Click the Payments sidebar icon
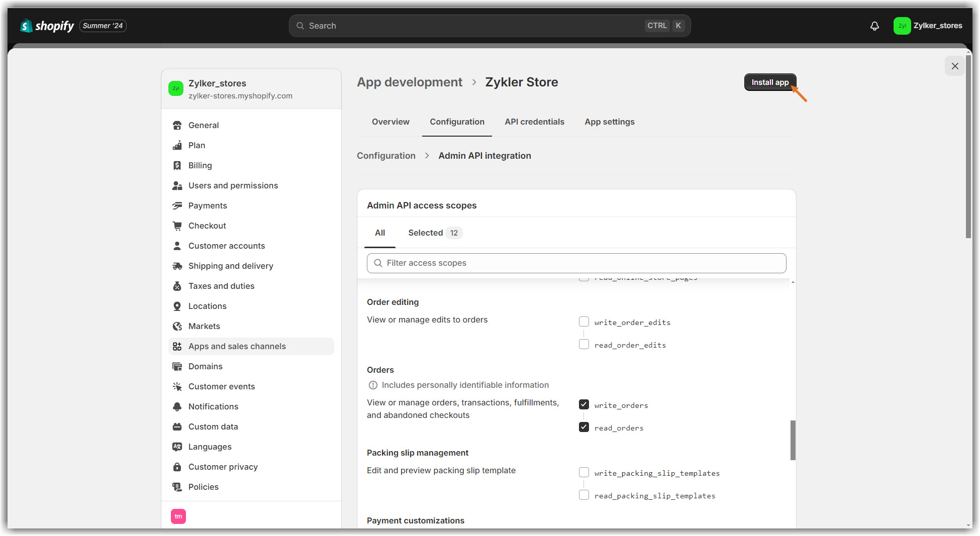Screen dimensions: 980x536 (177, 205)
